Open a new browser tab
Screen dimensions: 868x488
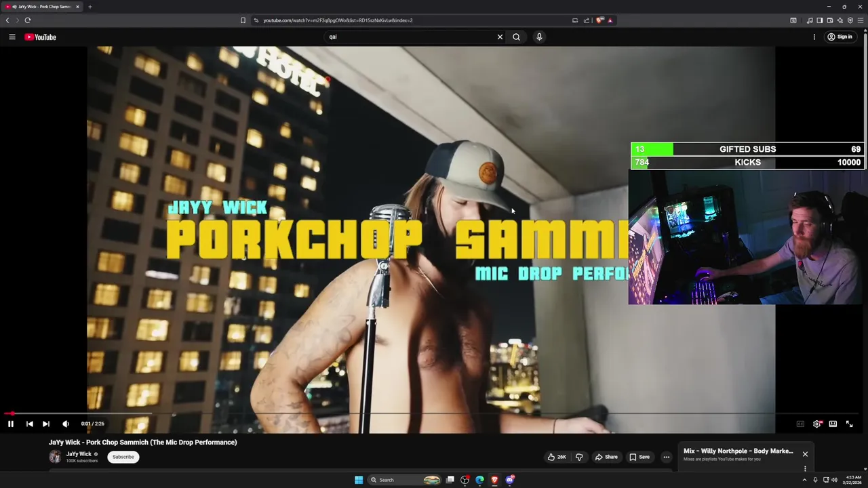point(90,7)
